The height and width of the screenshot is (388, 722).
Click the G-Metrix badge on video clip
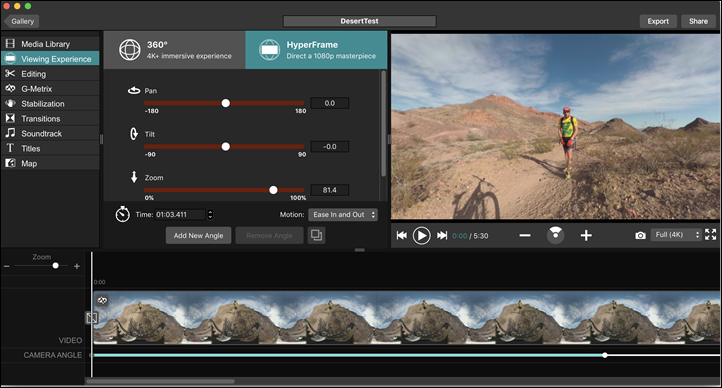tap(102, 300)
